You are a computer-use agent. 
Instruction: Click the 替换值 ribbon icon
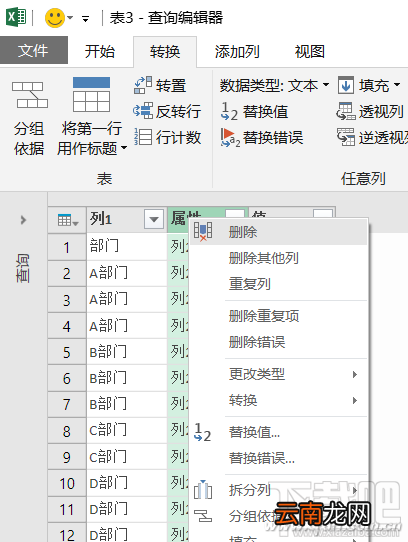click(x=230, y=111)
